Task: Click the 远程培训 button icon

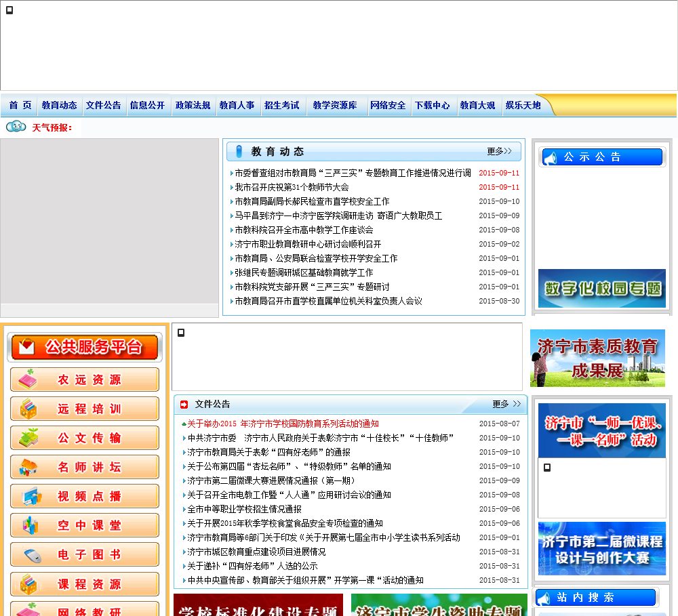Action: (x=28, y=409)
